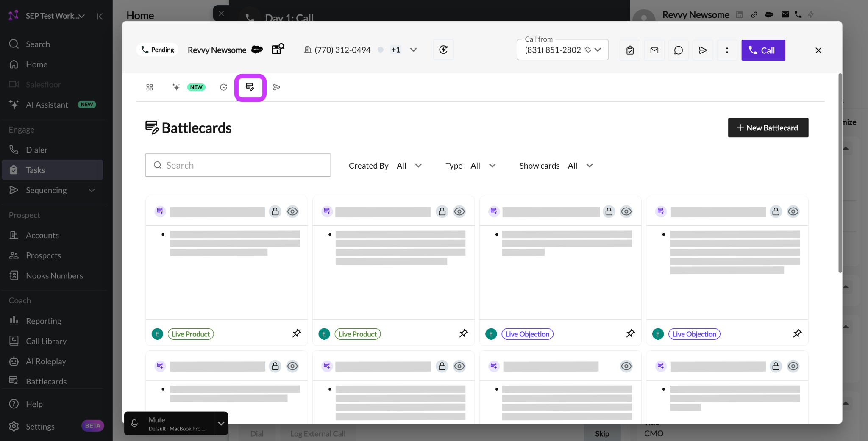This screenshot has width=868, height=441.
Task: Focus the Battlecards search field
Action: click(x=238, y=165)
